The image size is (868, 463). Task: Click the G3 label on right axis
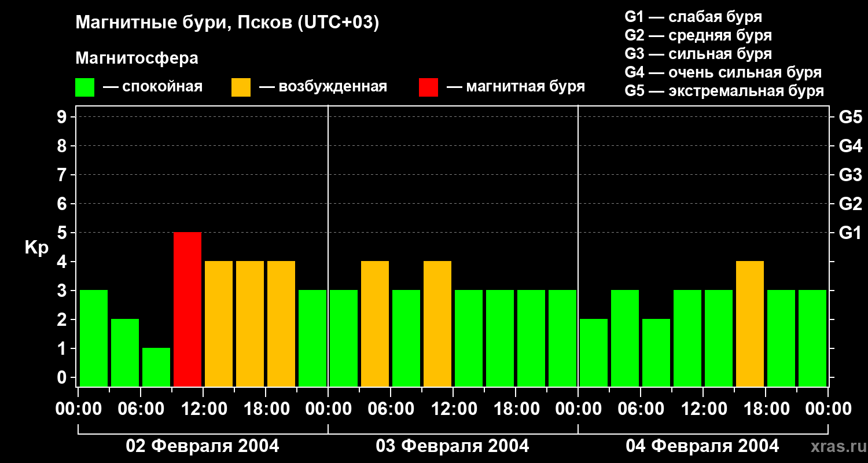pos(850,175)
